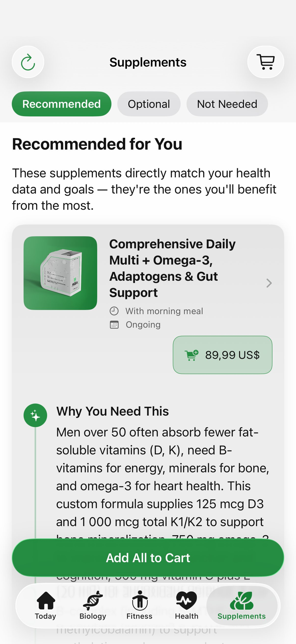The width and height of the screenshot is (296, 644).
Task: Open the Biology DNA tab
Action: point(93,605)
